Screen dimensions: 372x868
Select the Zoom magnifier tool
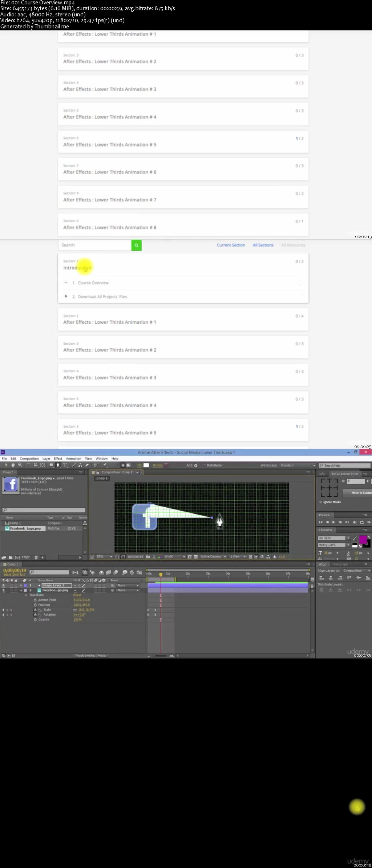(x=20, y=465)
